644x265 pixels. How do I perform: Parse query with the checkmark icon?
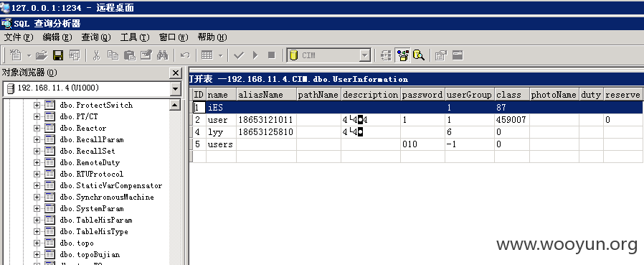pos(239,55)
